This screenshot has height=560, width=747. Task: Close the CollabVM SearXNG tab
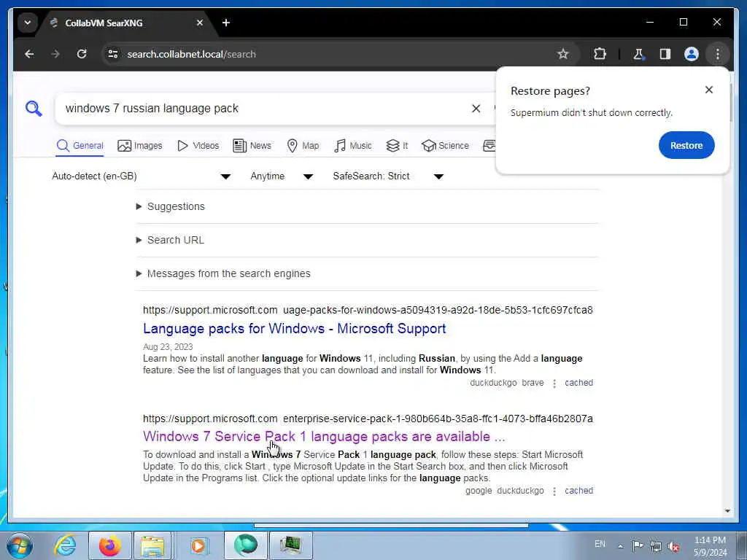pos(200,23)
